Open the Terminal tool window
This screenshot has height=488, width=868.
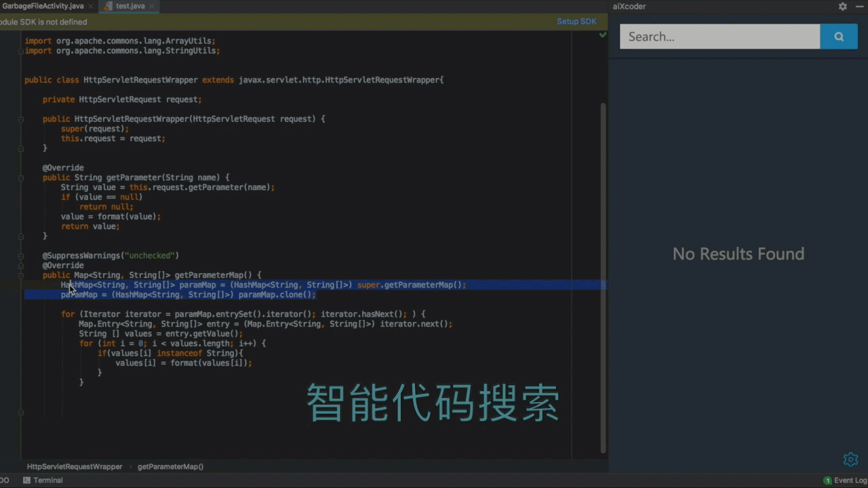pyautogui.click(x=43, y=481)
